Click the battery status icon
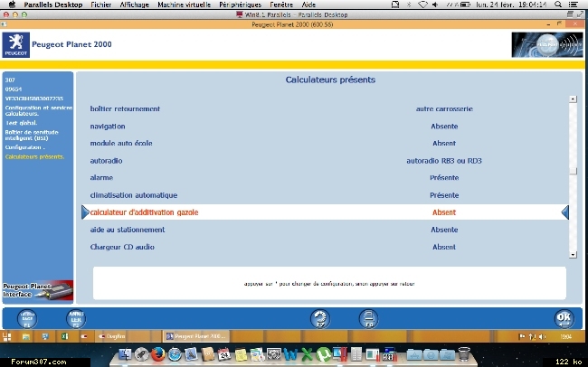The image size is (588, 367). 465,5
